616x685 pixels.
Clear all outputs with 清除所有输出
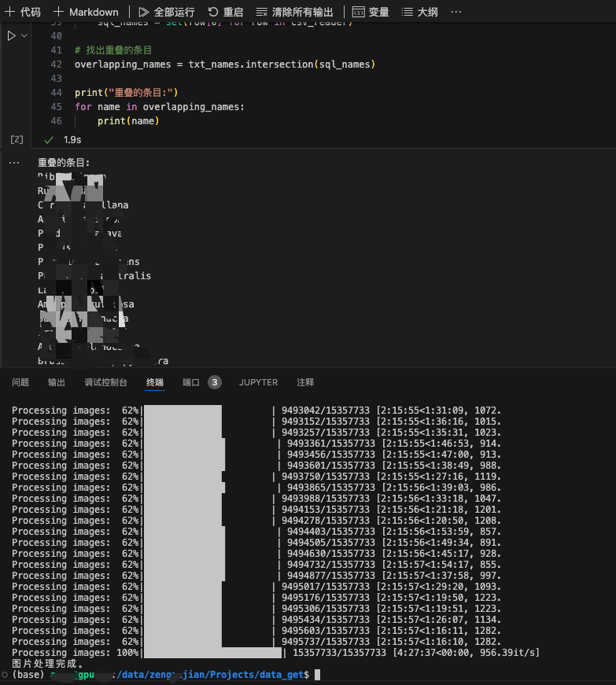[x=294, y=12]
